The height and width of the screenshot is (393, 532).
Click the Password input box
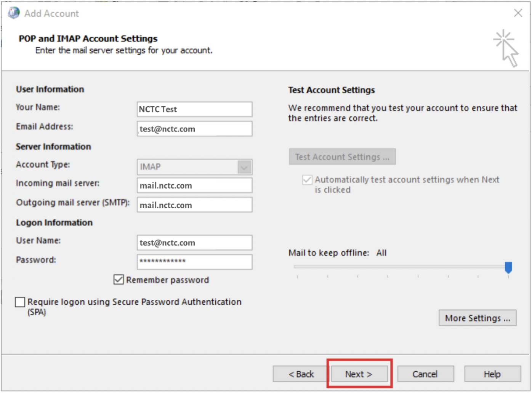tap(194, 262)
